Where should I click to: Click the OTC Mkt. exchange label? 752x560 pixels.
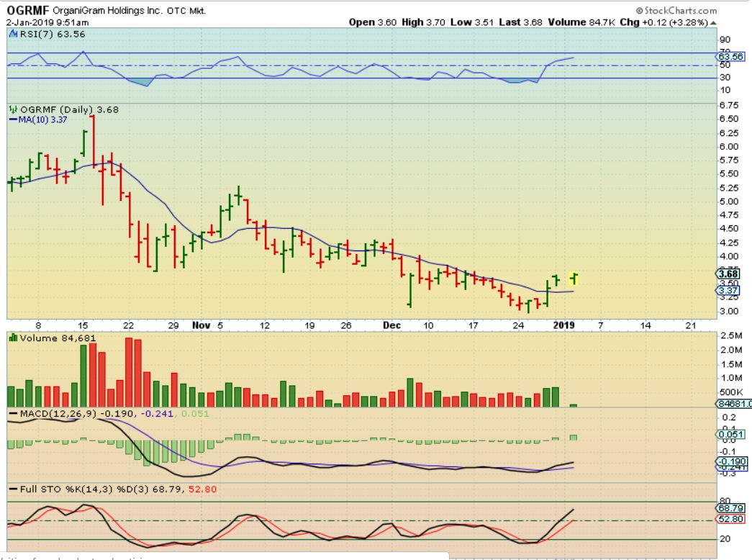point(186,11)
